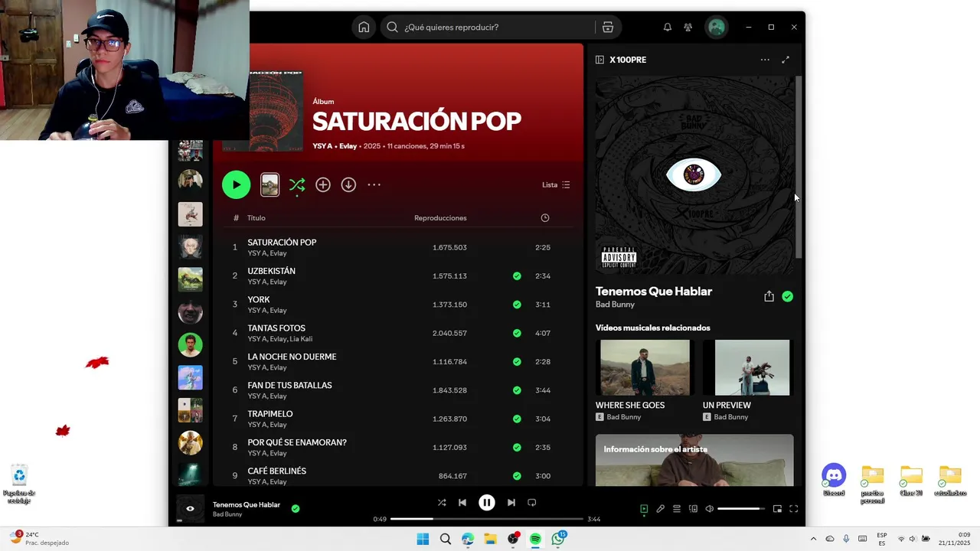
Task: Toggle saved checkmark for TANTAS FOTOS
Action: pos(517,333)
